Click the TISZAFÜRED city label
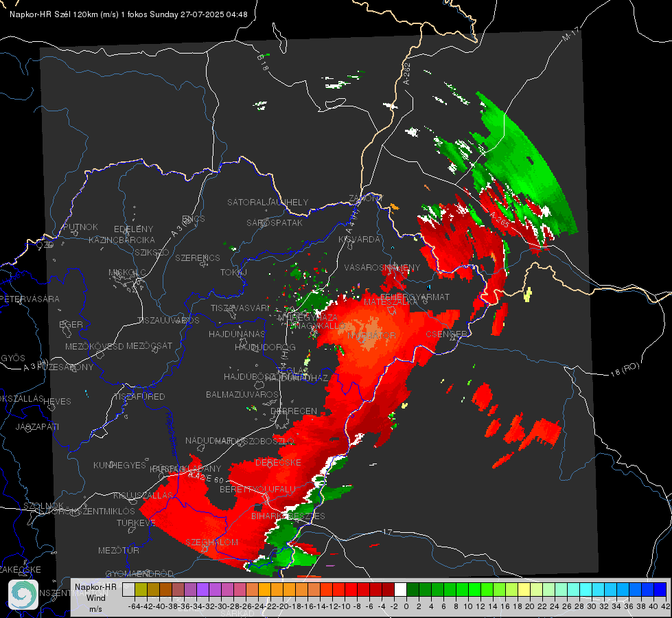This screenshot has height=618, width=672. point(139,397)
